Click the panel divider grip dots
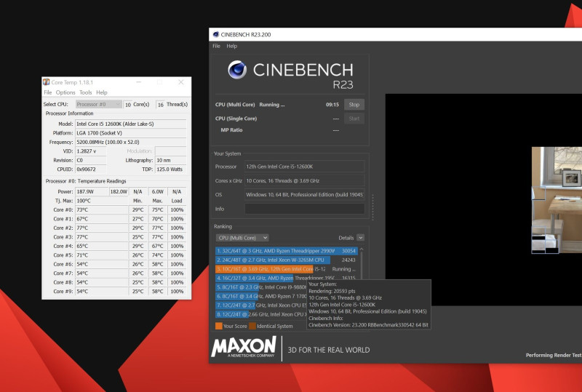 pos(372,207)
